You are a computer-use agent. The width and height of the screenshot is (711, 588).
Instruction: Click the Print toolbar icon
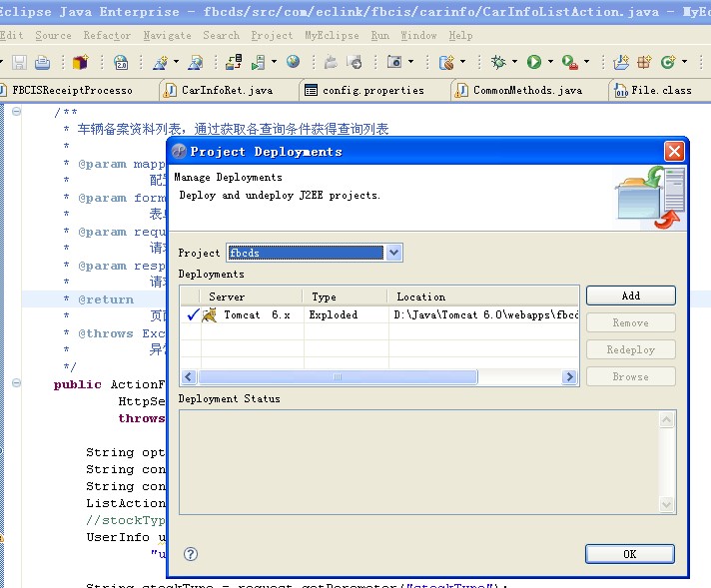tap(42, 62)
